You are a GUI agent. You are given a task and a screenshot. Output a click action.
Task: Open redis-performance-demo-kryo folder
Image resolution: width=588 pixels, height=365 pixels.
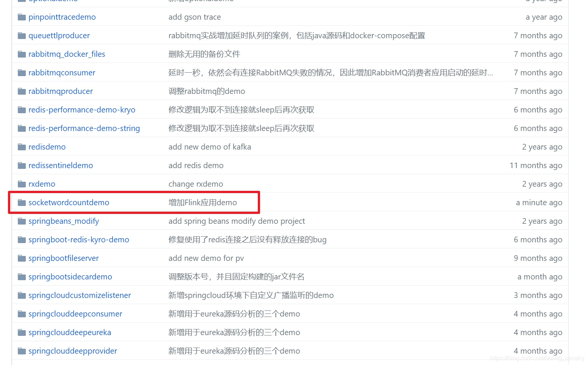coord(82,110)
